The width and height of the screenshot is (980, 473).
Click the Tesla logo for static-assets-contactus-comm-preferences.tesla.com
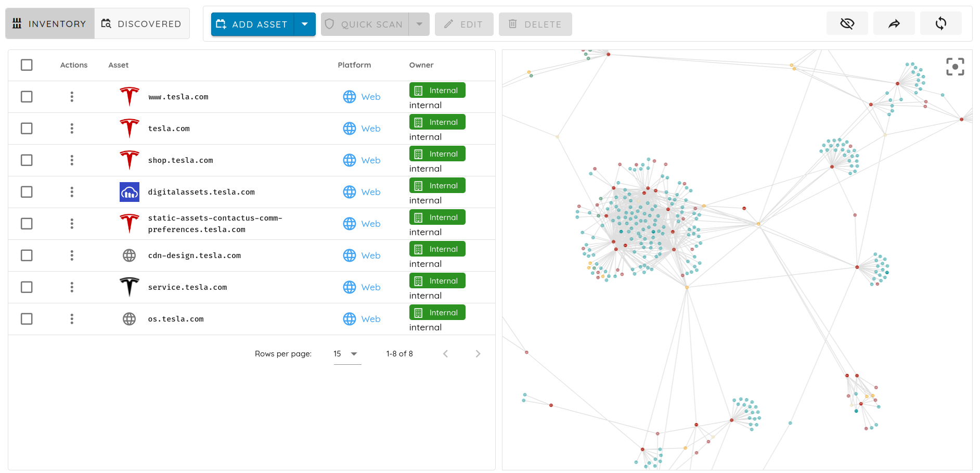[130, 224]
